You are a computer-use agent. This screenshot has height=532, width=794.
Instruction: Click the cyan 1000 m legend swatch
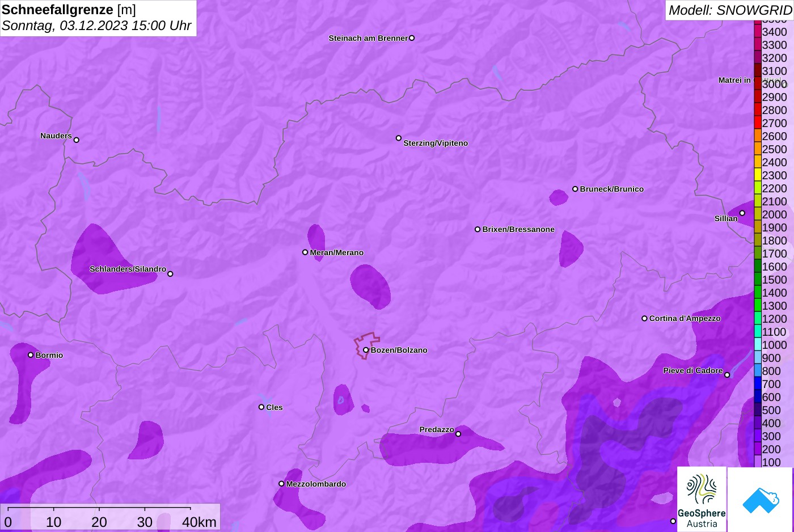(758, 345)
